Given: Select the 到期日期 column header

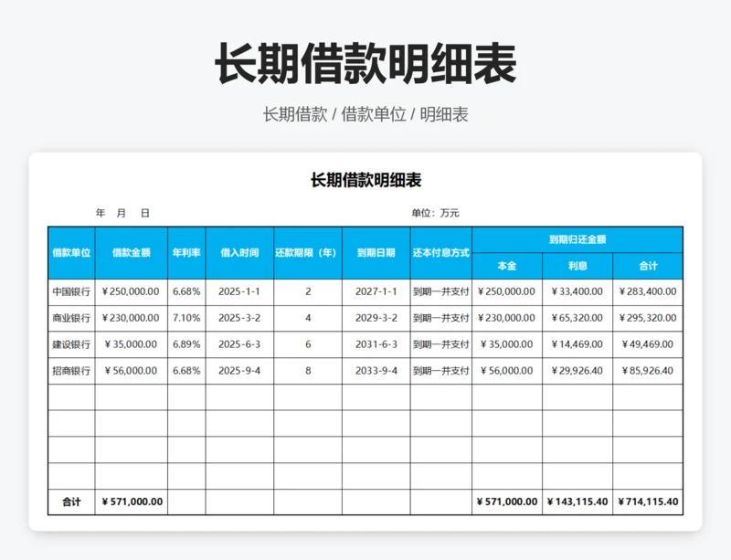Looking at the screenshot, I should pyautogui.click(x=376, y=253).
